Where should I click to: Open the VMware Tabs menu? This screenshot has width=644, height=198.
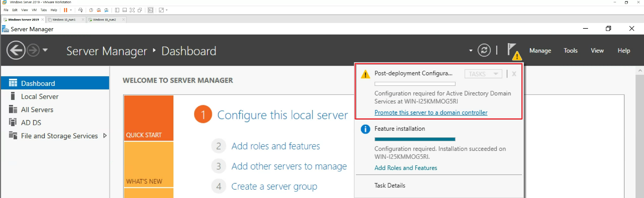tap(43, 10)
